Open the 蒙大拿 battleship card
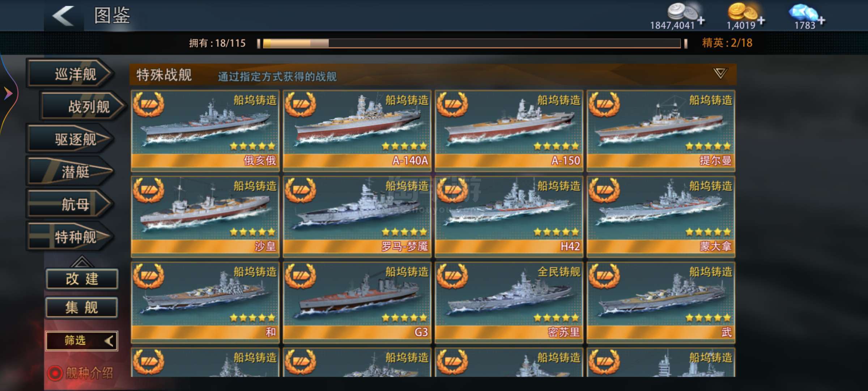Viewport: 868px width, 391px height. (661, 216)
